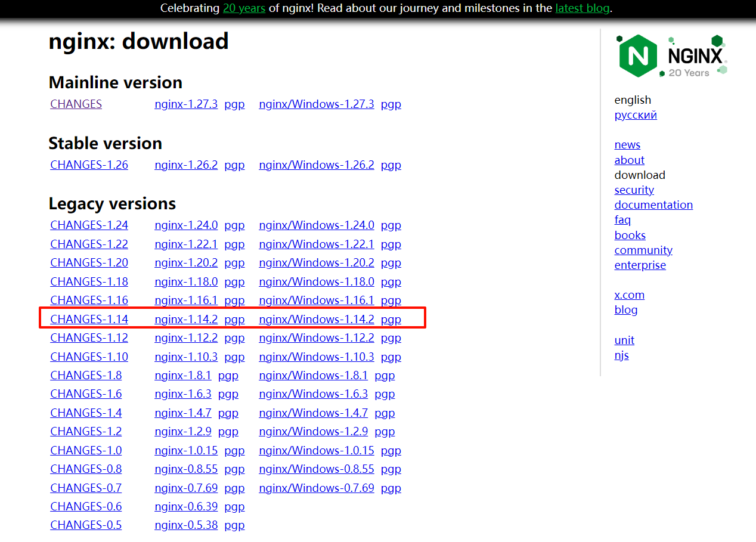The image size is (756, 542).
Task: Open the mainline CHANGES link
Action: point(76,104)
